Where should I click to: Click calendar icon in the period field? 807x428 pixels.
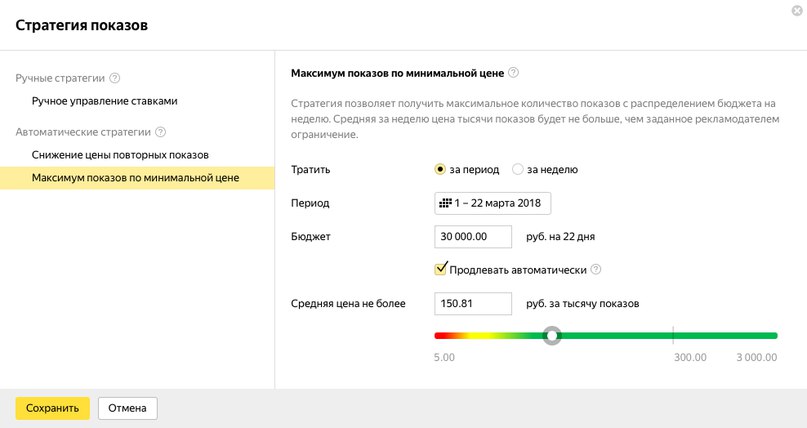(x=445, y=203)
